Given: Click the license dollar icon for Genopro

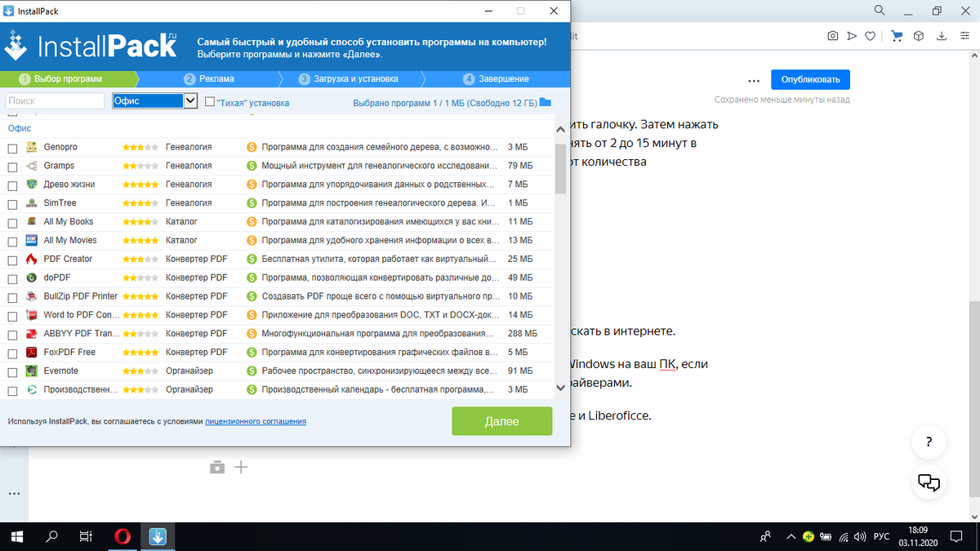Looking at the screenshot, I should (252, 147).
